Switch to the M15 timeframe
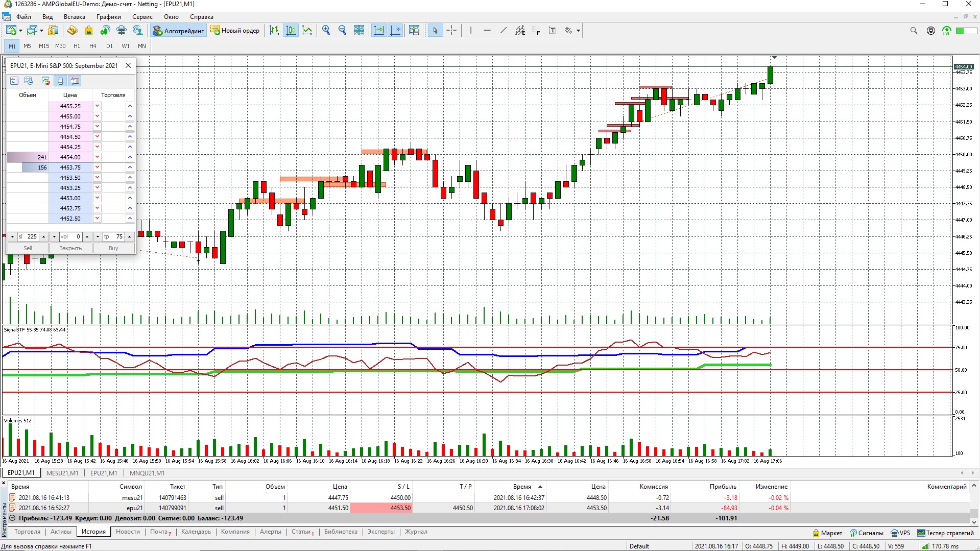The height and width of the screenshot is (551, 980). (44, 46)
